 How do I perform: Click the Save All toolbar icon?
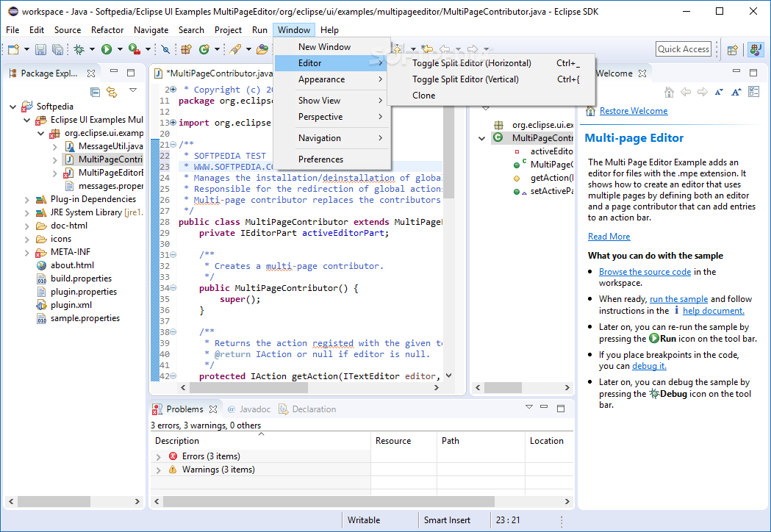pyautogui.click(x=57, y=49)
